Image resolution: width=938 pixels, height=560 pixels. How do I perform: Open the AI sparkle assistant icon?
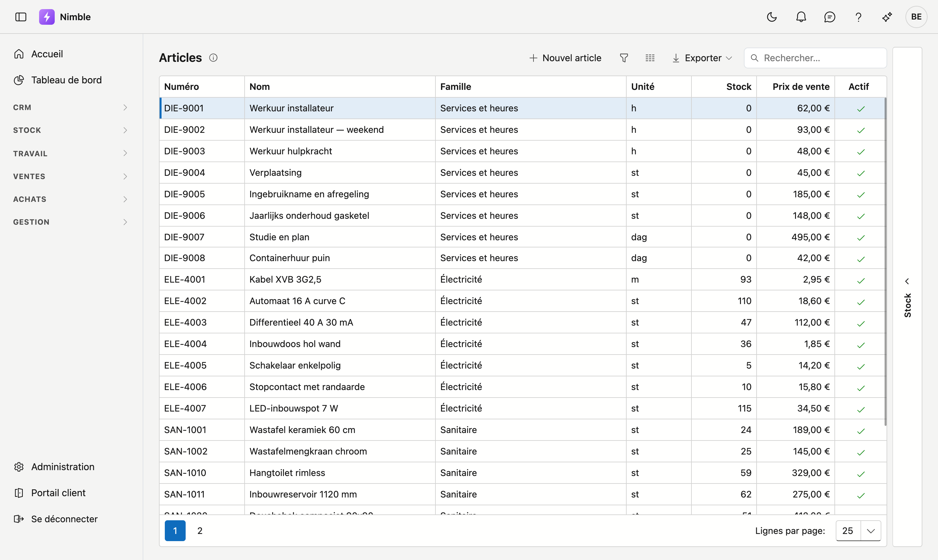click(x=887, y=17)
